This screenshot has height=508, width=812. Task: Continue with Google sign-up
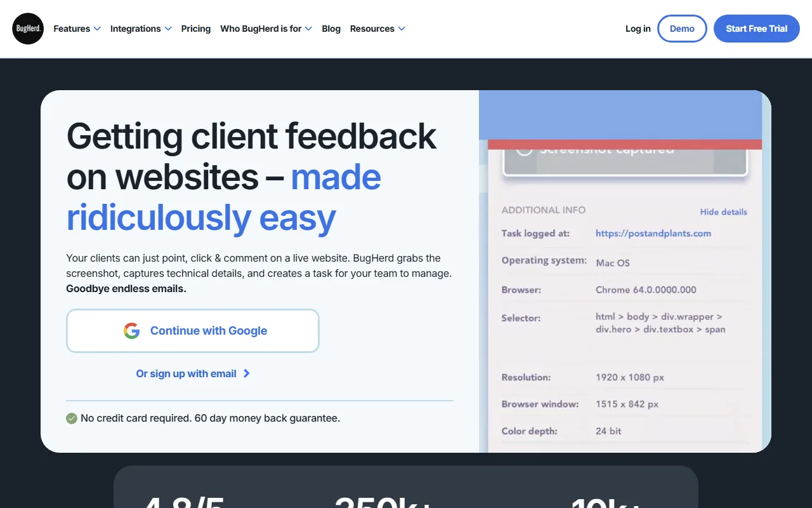click(193, 331)
